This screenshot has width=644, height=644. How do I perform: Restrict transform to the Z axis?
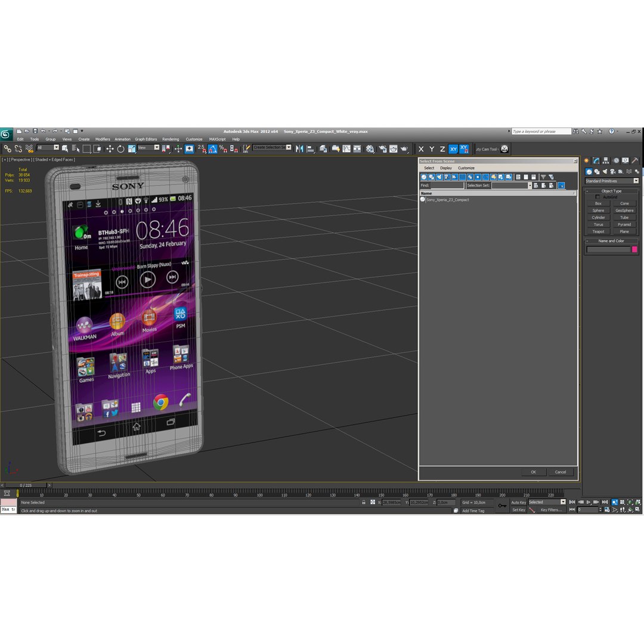[x=442, y=149]
